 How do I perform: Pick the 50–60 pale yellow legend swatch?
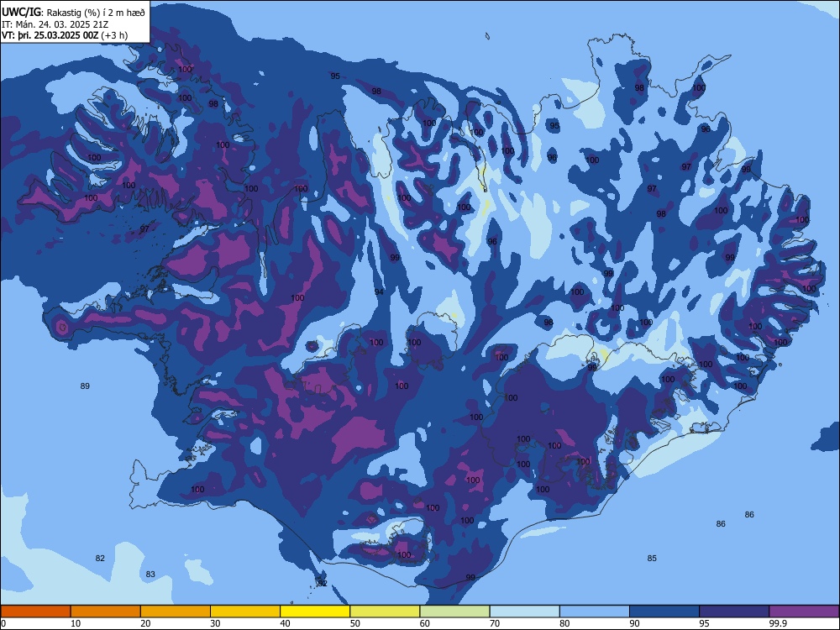(x=386, y=612)
